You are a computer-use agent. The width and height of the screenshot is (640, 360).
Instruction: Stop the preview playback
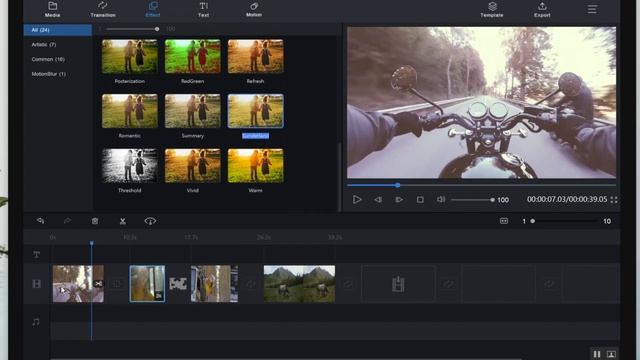point(420,200)
